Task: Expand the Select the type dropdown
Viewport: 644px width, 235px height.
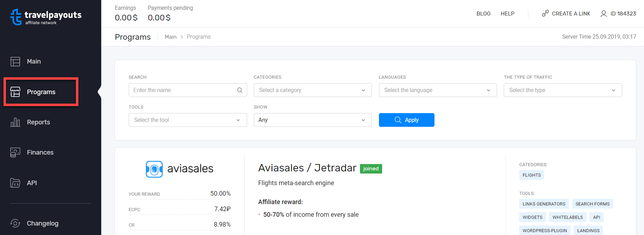Action: tap(563, 90)
